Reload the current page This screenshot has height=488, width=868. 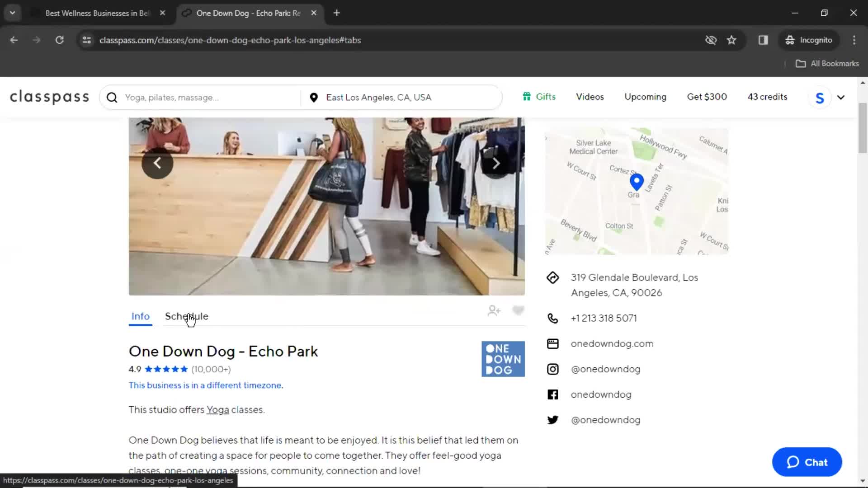59,40
